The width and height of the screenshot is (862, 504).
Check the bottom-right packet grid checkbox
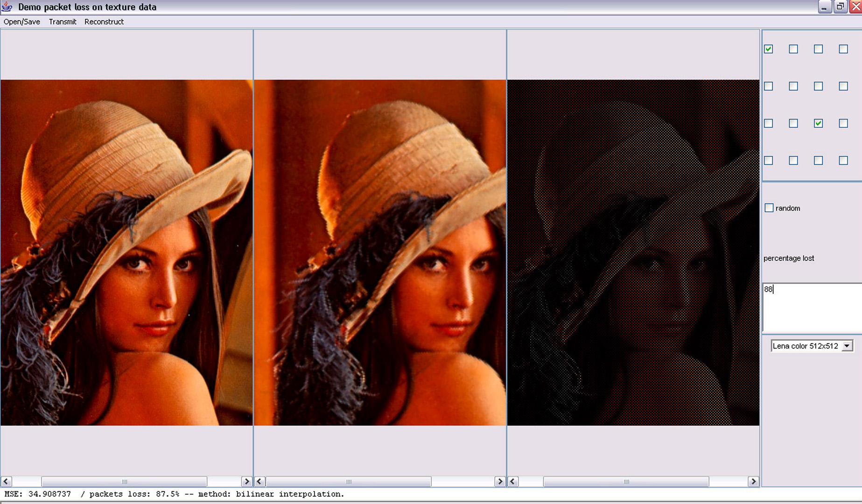(x=843, y=161)
